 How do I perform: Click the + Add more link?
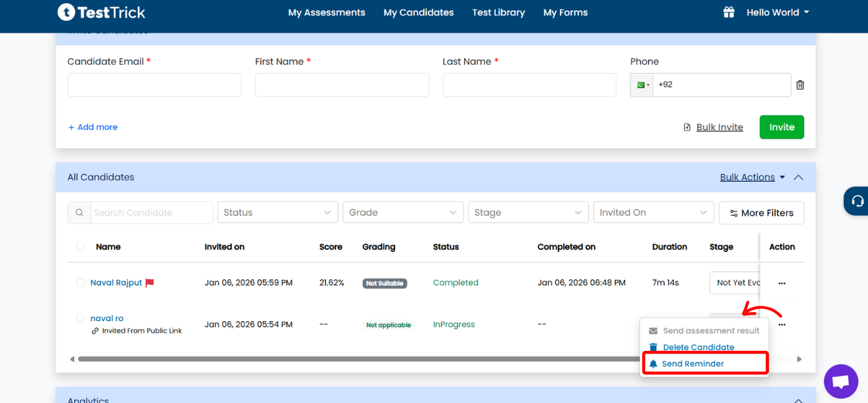tap(93, 127)
